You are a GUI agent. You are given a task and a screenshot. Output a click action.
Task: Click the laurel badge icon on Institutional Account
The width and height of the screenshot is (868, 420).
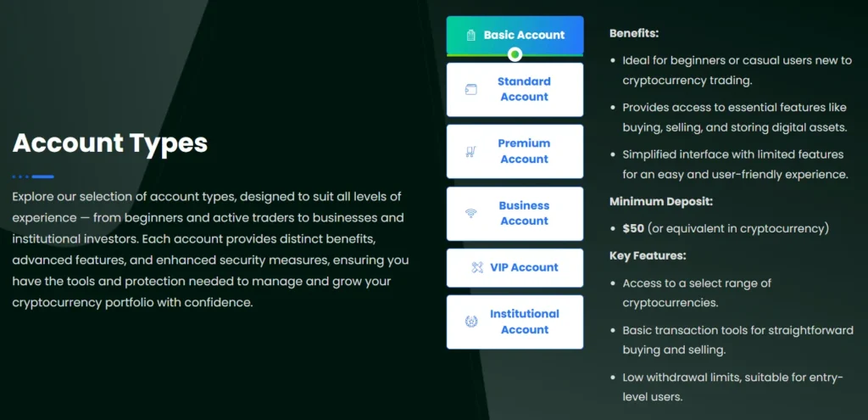pyautogui.click(x=471, y=322)
